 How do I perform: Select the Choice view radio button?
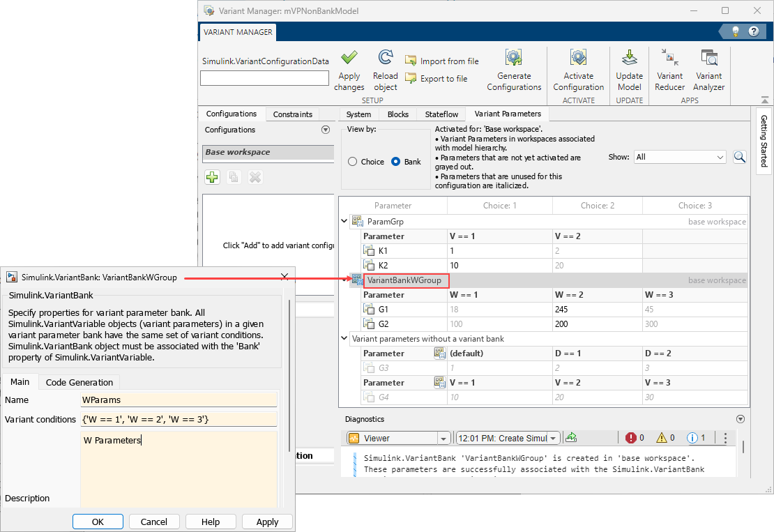[353, 162]
